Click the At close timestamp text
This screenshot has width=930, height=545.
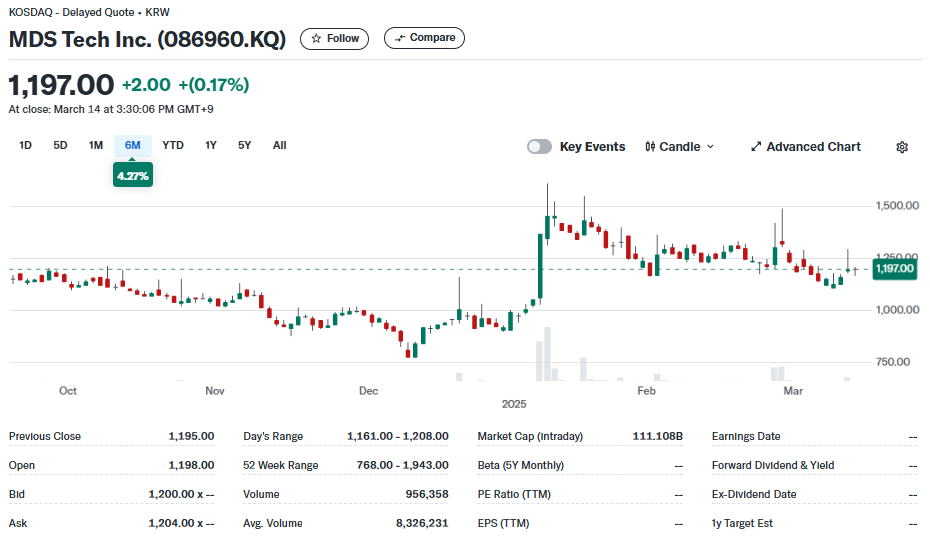pos(111,109)
